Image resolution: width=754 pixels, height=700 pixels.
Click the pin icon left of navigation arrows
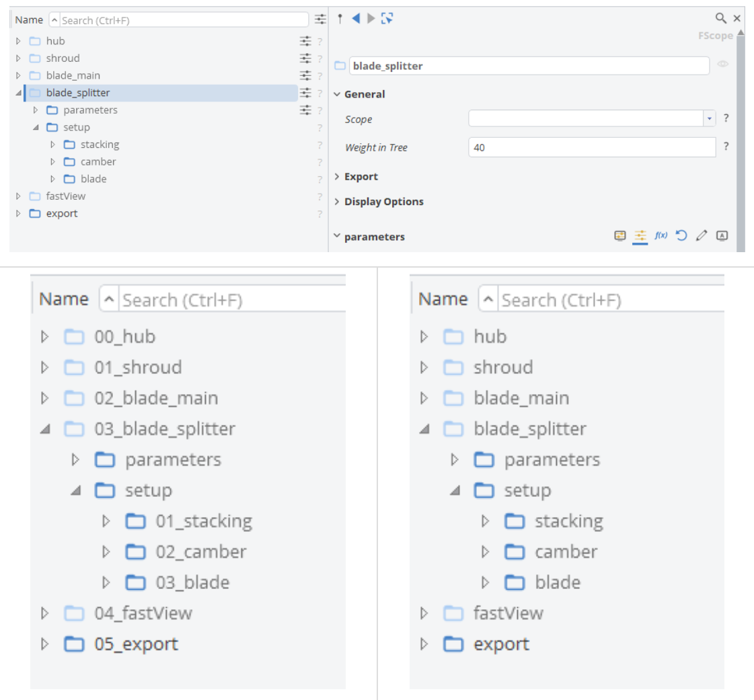340,19
